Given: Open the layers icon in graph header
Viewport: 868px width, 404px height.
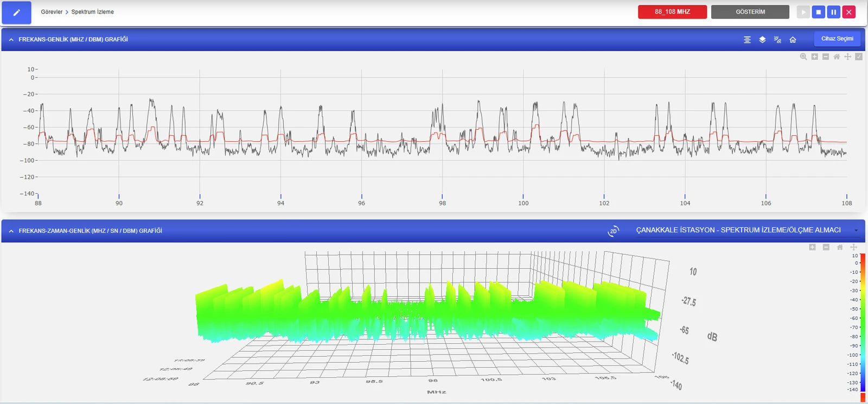Looking at the screenshot, I should (x=762, y=40).
